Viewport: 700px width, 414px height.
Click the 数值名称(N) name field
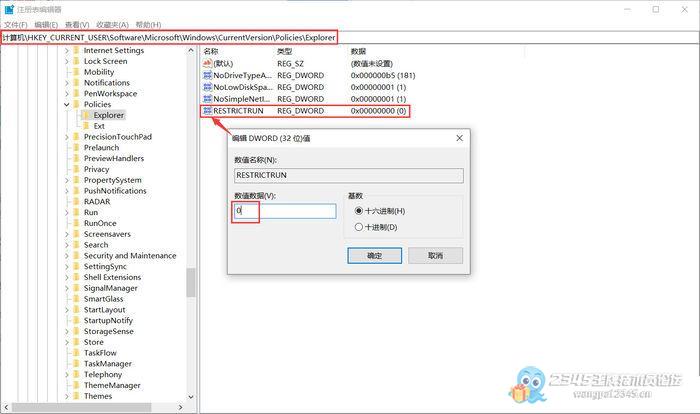click(349, 175)
